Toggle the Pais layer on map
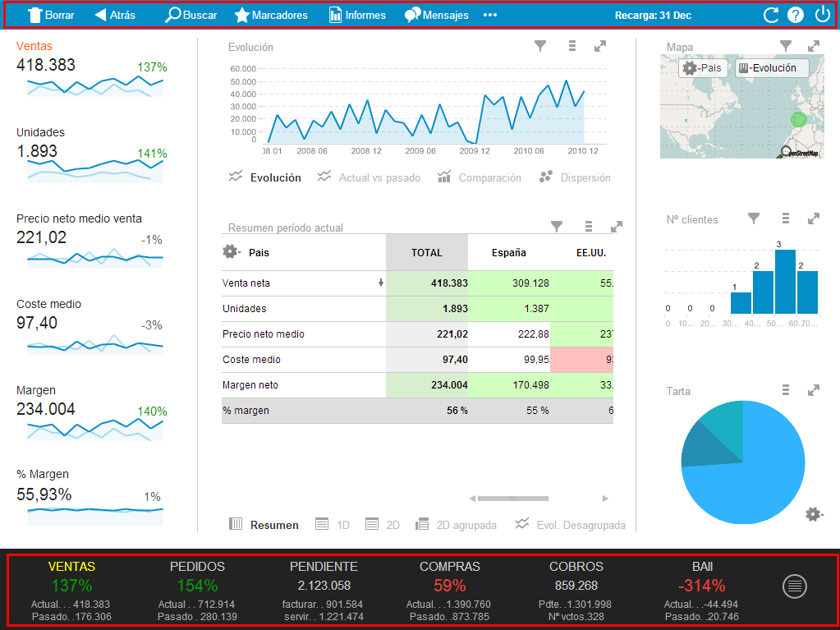This screenshot has width=840, height=630. pos(703,68)
